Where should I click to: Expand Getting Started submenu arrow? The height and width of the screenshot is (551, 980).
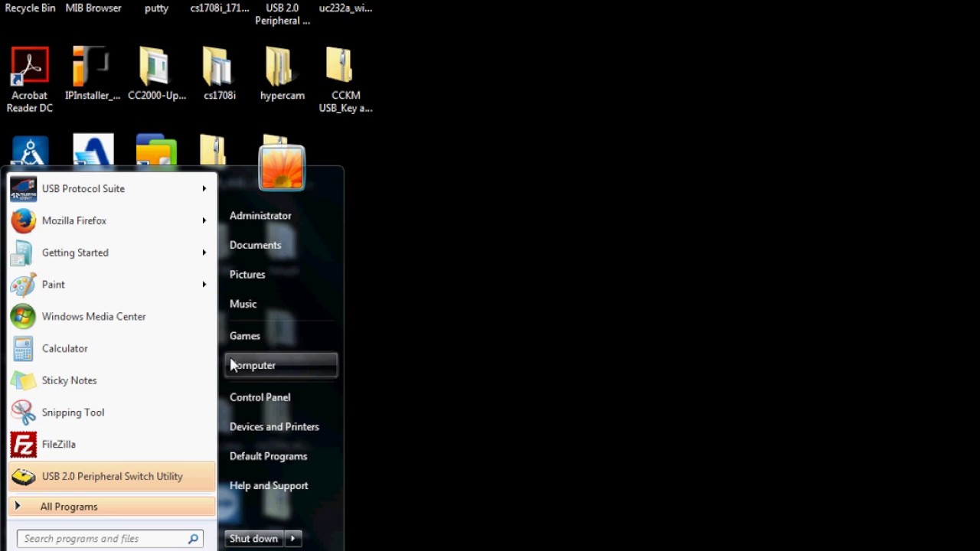(204, 253)
